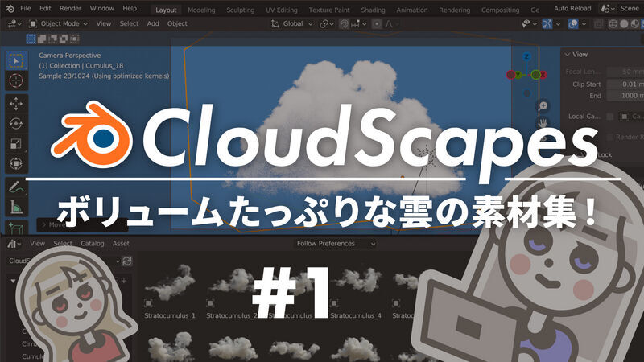Open the object visibility eye dropdown
Viewport: 644px width, 362px height.
pyautogui.click(x=529, y=24)
